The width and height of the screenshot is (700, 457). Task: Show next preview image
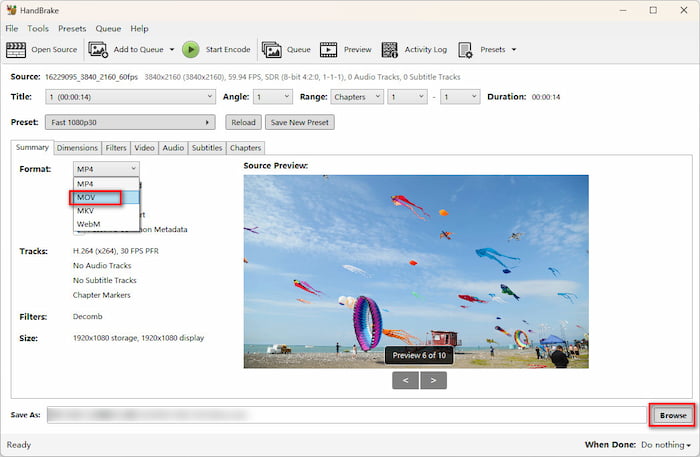[433, 381]
